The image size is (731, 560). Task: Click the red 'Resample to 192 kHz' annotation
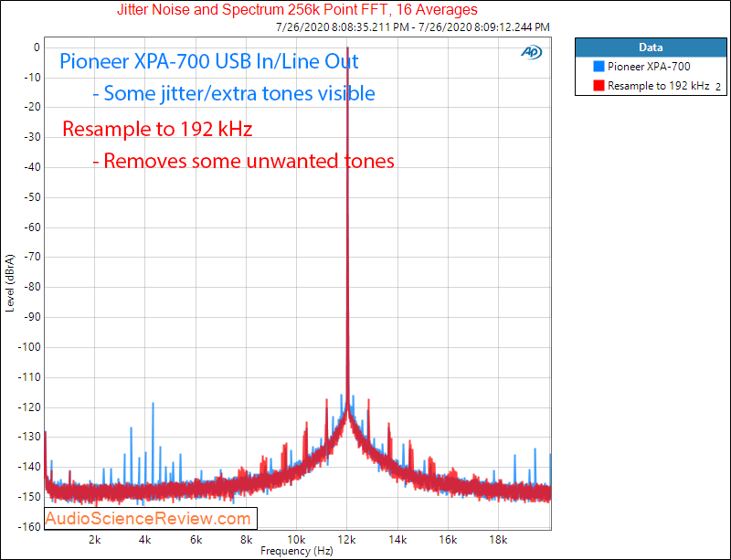click(x=157, y=129)
